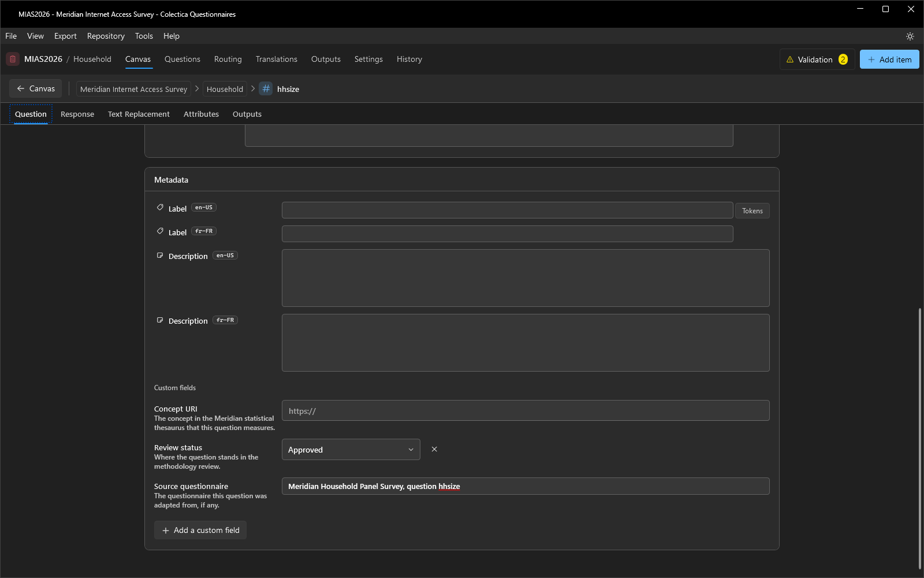Open the History tab
The image size is (924, 578).
(409, 59)
